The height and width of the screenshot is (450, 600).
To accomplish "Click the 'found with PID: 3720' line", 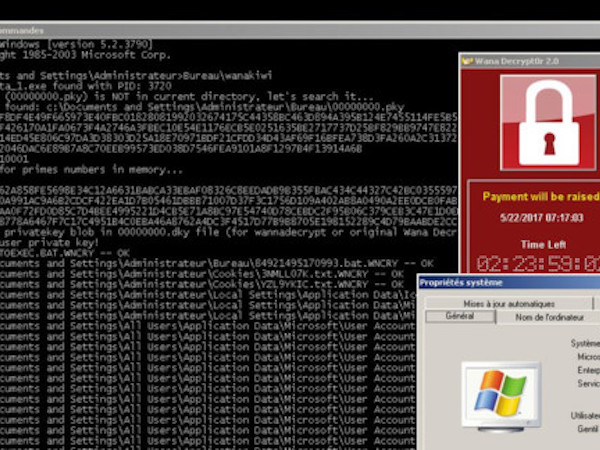I will [x=86, y=86].
